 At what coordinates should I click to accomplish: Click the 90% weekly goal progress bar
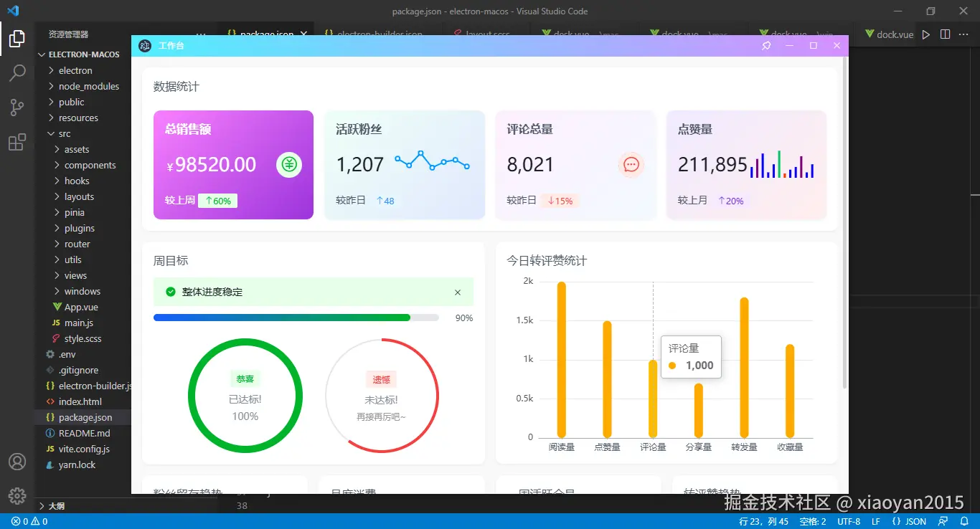[296, 318]
